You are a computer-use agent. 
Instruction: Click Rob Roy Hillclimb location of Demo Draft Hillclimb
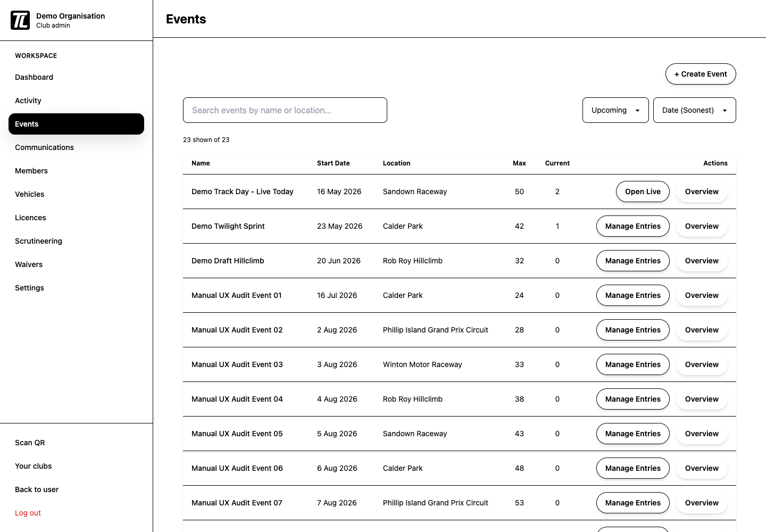[x=413, y=261]
